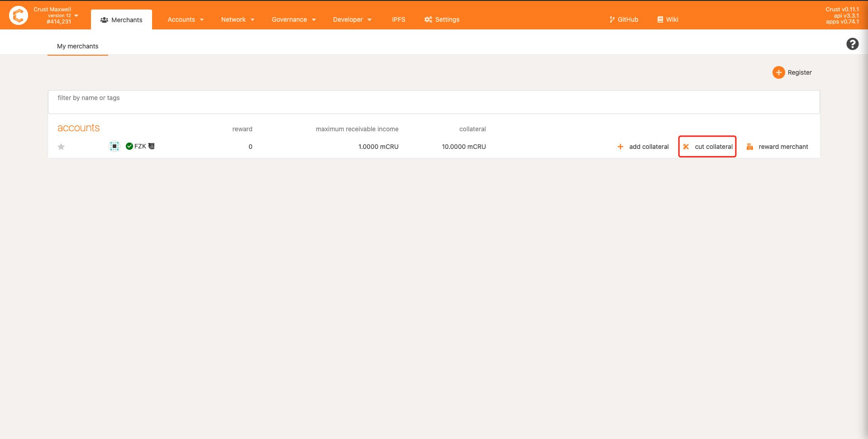This screenshot has height=439, width=868.
Task: Click the green verified badge beside FZK
Action: tap(129, 146)
